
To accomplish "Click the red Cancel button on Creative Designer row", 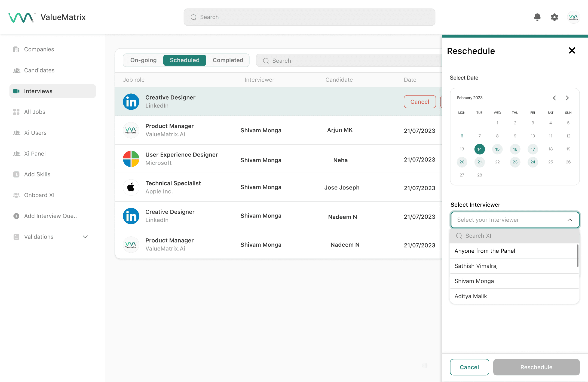I will [x=419, y=102].
